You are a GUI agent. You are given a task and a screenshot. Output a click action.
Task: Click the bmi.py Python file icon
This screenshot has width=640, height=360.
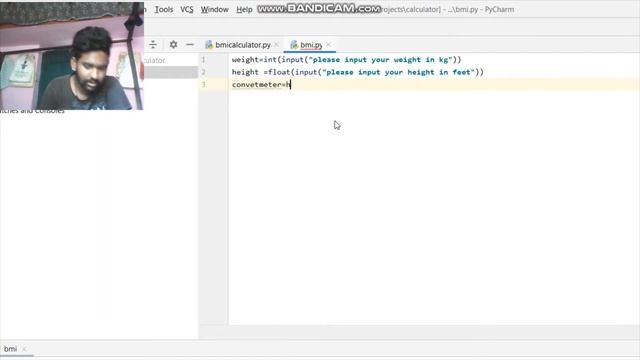click(x=294, y=45)
